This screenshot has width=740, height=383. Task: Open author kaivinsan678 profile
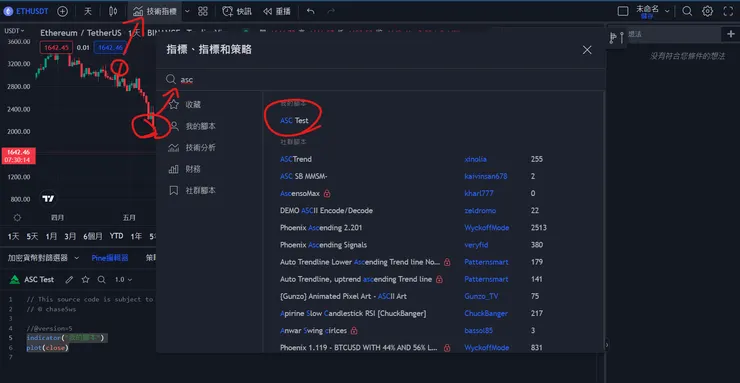pos(486,176)
